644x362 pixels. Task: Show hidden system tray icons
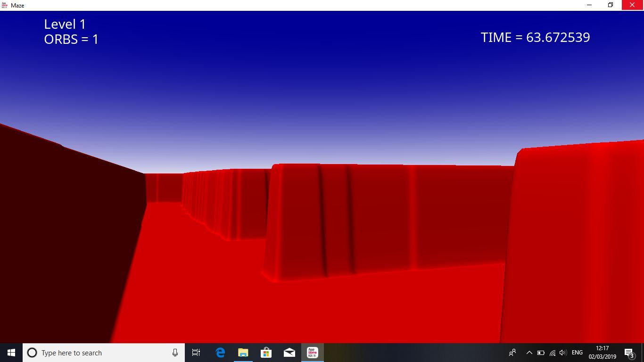(x=529, y=353)
